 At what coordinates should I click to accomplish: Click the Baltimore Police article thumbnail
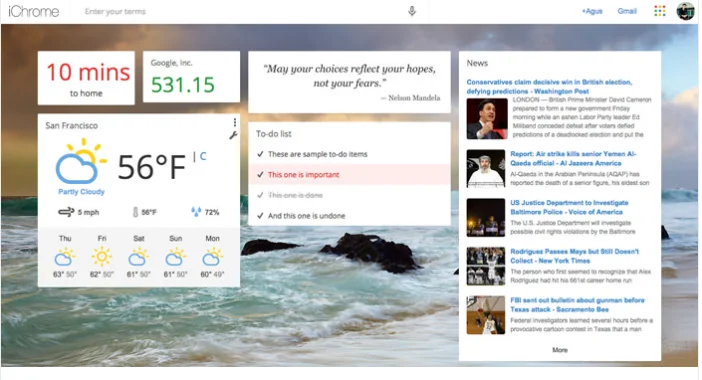coord(486,218)
